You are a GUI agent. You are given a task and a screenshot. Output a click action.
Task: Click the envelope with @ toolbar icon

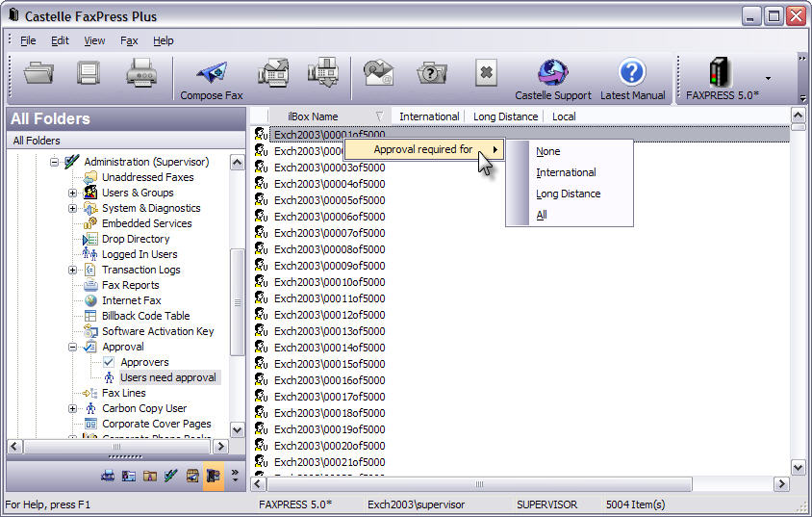(378, 72)
